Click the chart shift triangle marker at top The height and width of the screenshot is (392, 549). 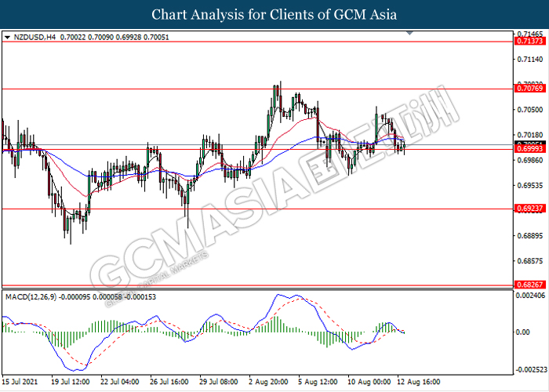coord(409,33)
